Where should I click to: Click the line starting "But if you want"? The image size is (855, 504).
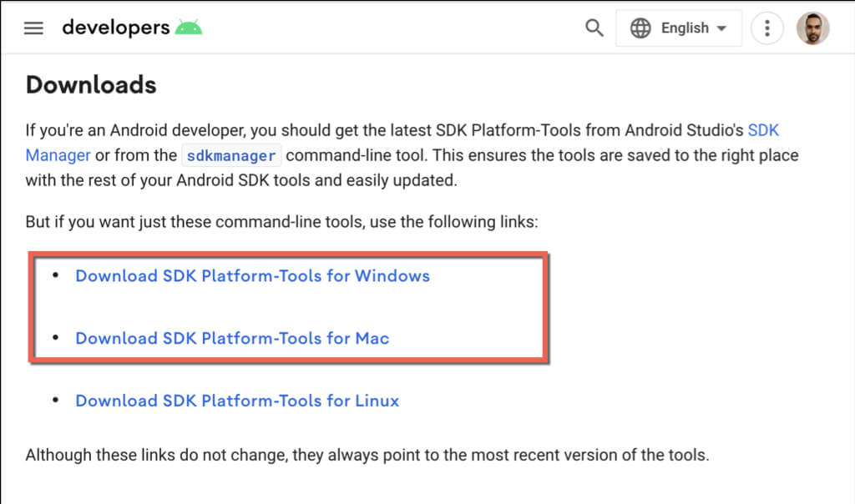282,223
